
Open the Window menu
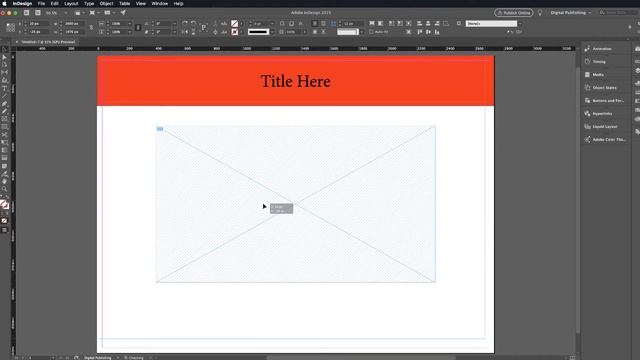tap(160, 4)
